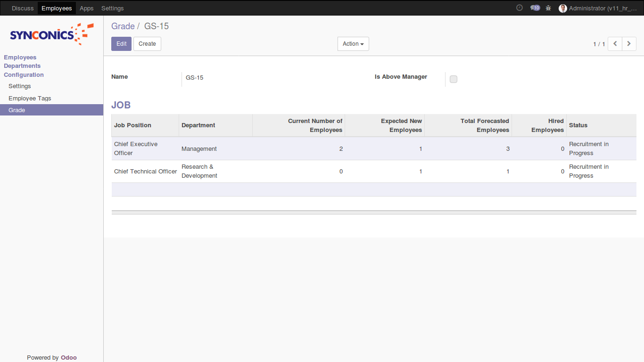Select Employee Tags in sidebar
The image size is (644, 362).
coord(30,99)
